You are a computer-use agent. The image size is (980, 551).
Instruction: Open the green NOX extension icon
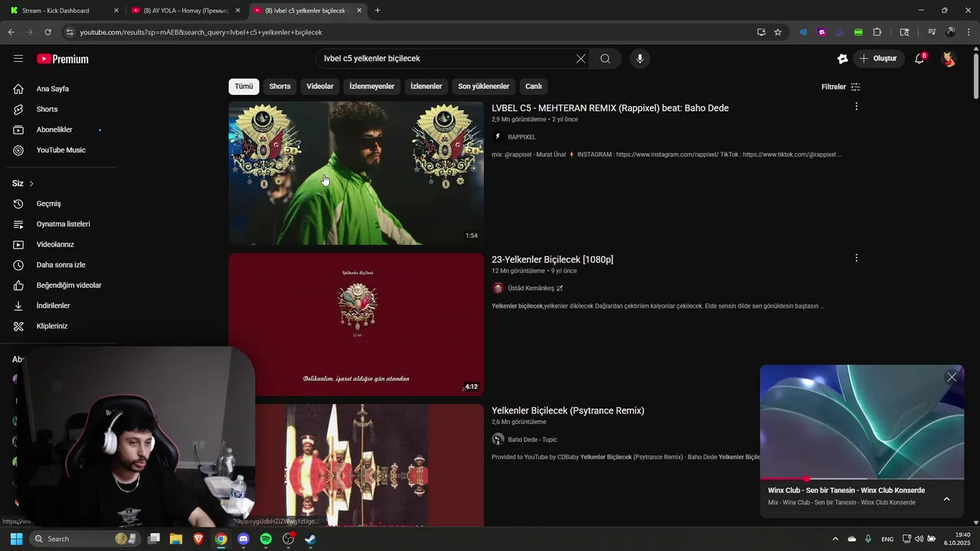click(x=858, y=32)
